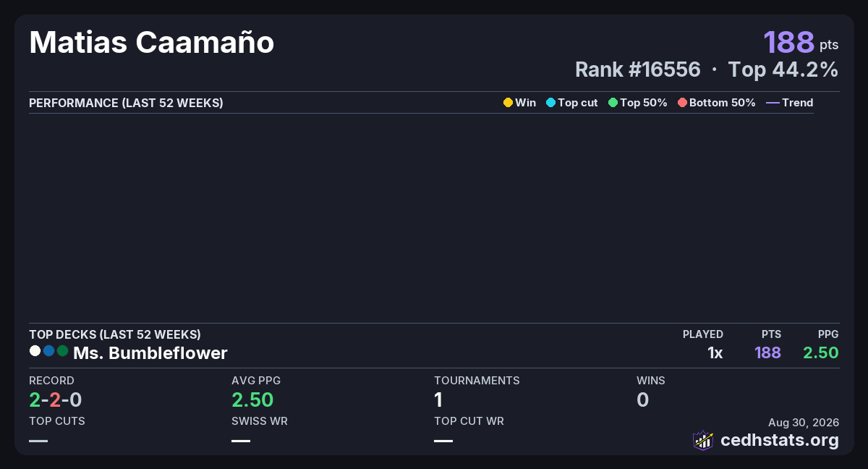The width and height of the screenshot is (868, 469).
Task: Click the green mana color dot
Action: coord(62,351)
